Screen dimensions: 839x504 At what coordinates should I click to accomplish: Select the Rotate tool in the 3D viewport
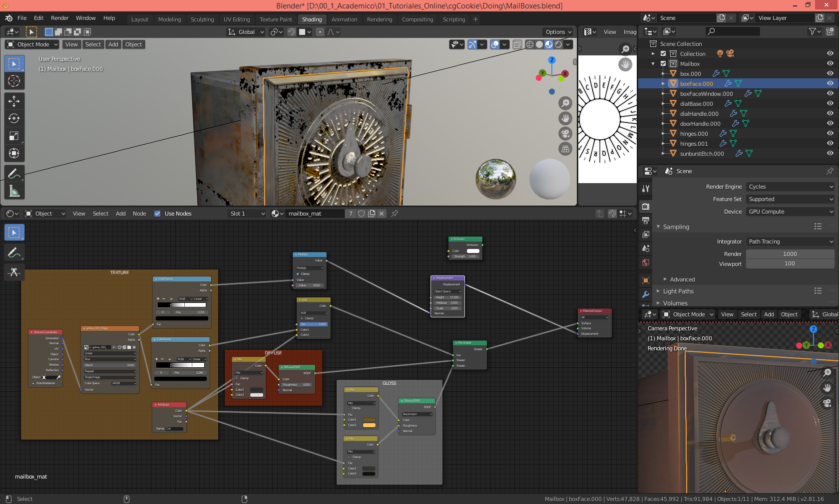point(14,118)
